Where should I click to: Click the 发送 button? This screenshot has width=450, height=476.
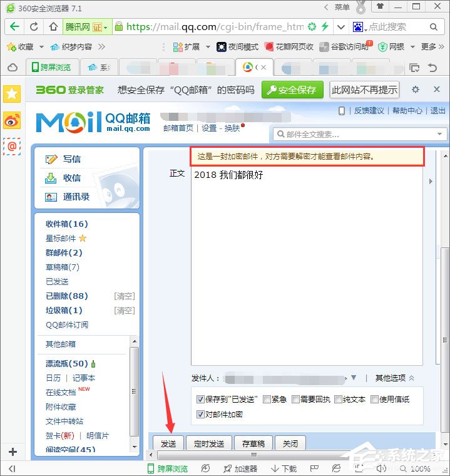[168, 443]
